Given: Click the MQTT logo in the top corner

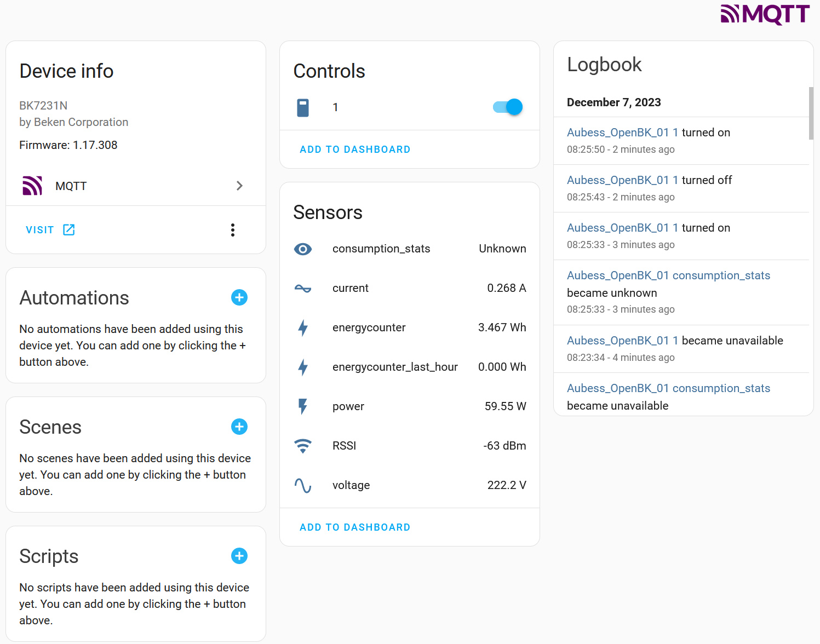Looking at the screenshot, I should (x=765, y=14).
